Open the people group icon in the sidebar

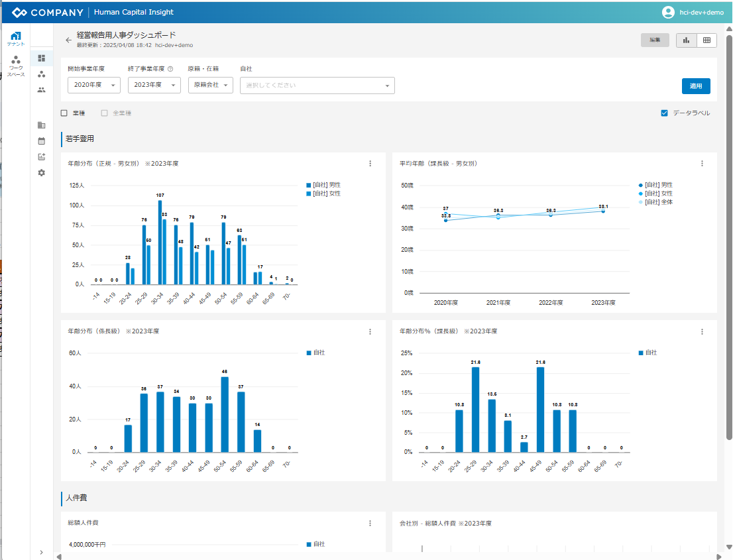[42, 89]
